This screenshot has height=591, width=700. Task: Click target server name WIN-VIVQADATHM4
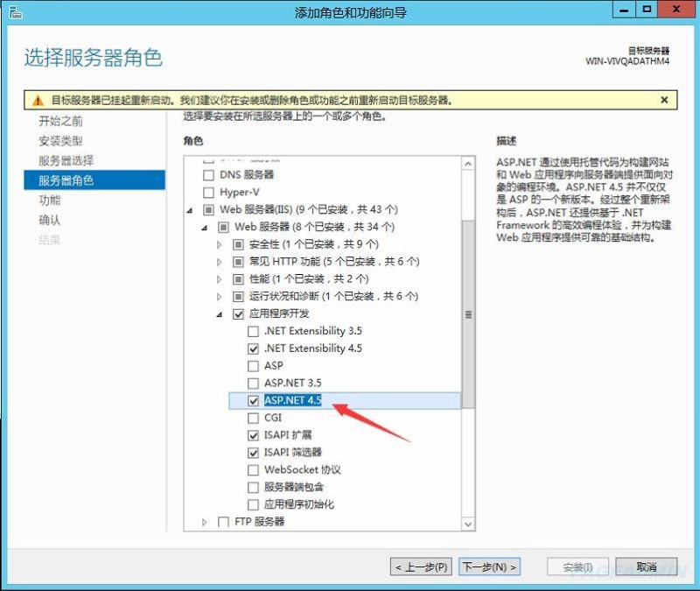[x=627, y=61]
